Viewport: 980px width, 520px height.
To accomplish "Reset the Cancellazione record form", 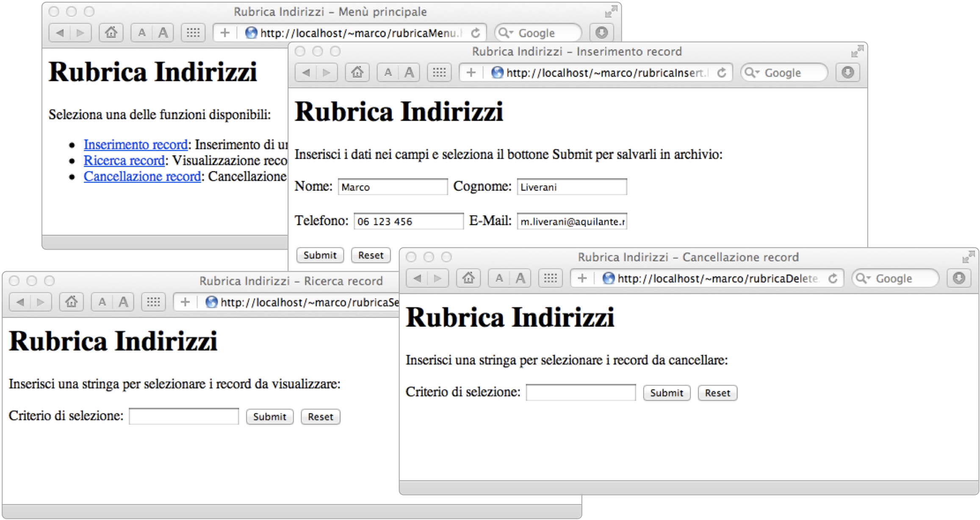I will pyautogui.click(x=717, y=393).
